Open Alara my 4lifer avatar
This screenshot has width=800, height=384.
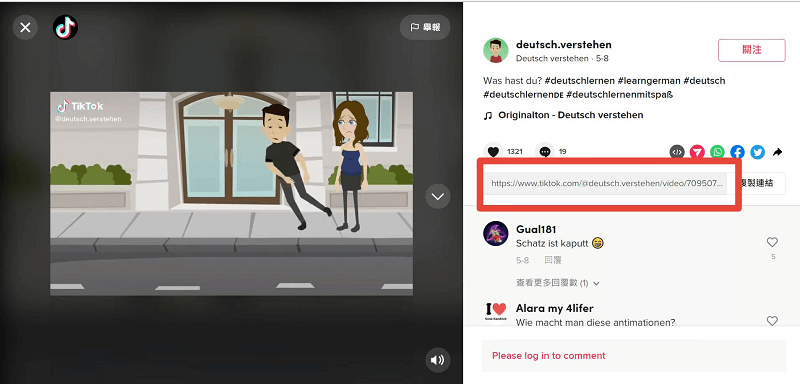click(x=495, y=311)
